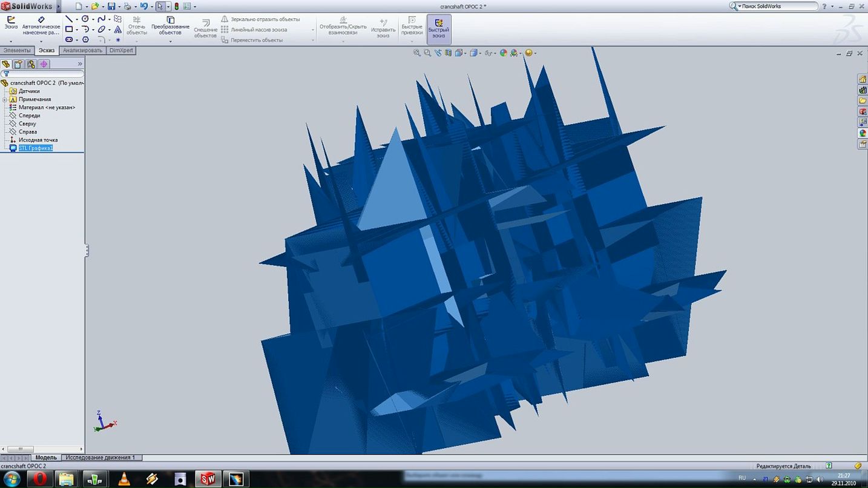Click the Rectangle sketch tool

click(x=69, y=29)
